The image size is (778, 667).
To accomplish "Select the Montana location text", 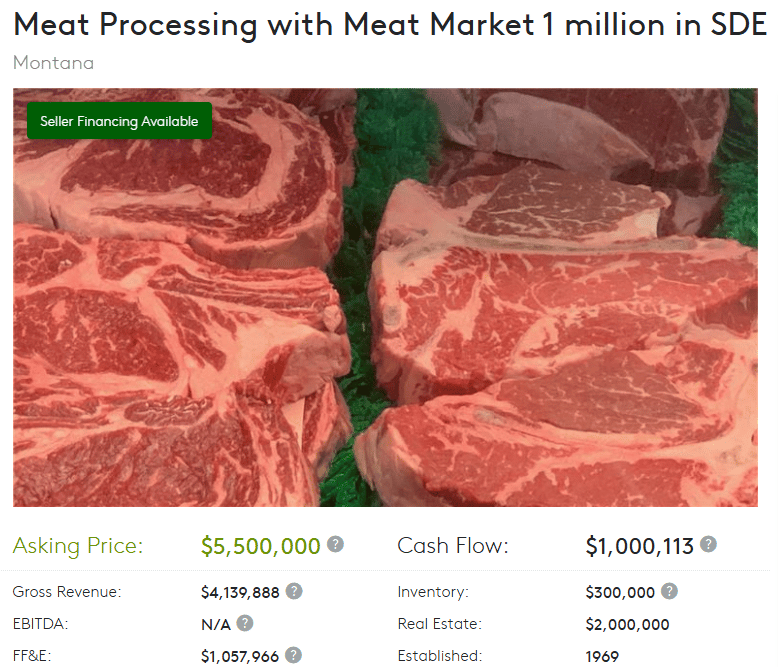I will (x=53, y=63).
